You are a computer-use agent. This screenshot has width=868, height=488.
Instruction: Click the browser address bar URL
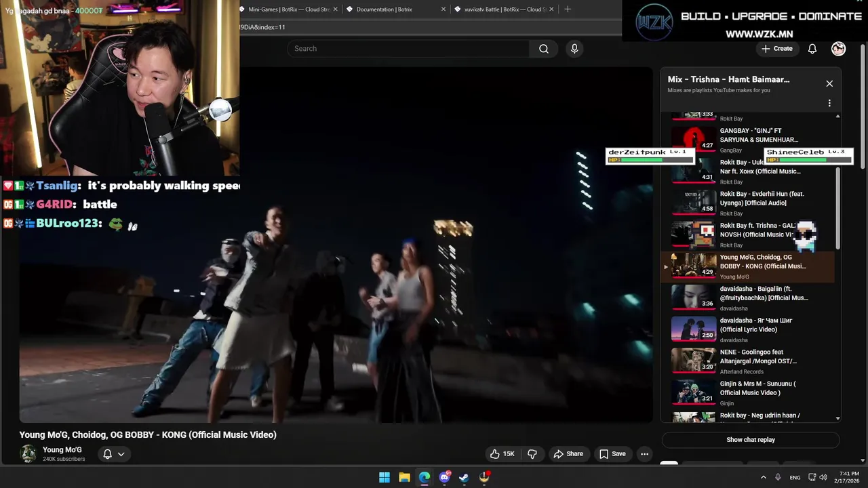coord(262,27)
